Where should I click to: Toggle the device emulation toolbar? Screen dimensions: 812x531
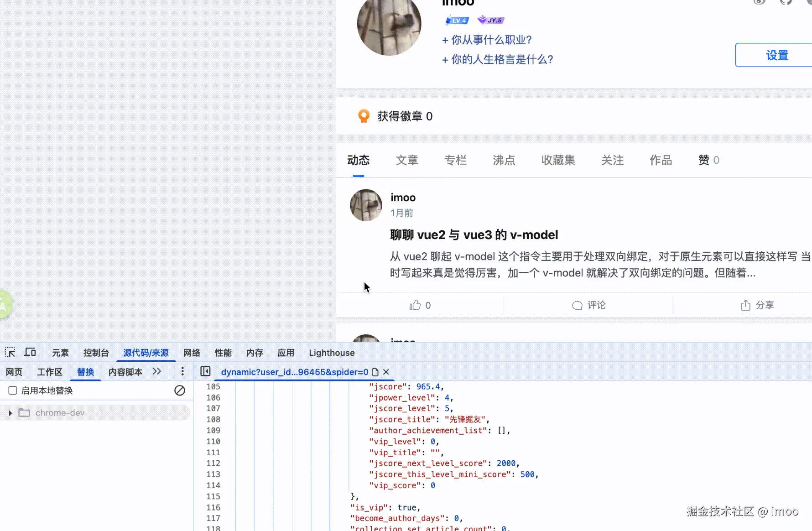(30, 352)
